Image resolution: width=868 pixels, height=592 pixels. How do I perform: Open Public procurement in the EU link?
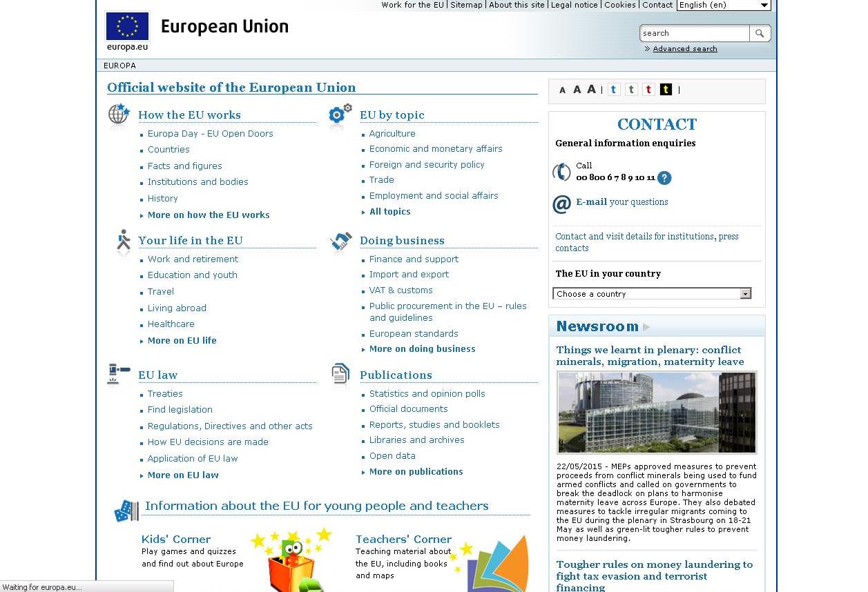click(x=447, y=312)
